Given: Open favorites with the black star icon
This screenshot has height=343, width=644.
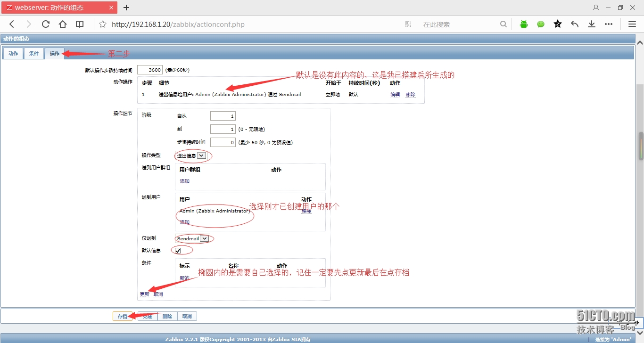Looking at the screenshot, I should click(558, 24).
